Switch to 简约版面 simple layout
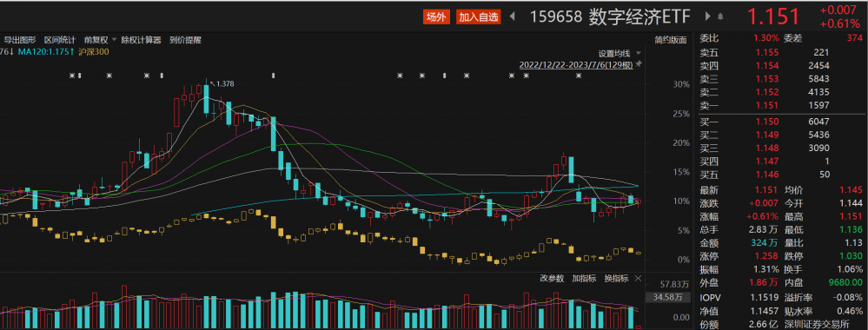Viewport: 868px width, 330px height. tap(671, 40)
